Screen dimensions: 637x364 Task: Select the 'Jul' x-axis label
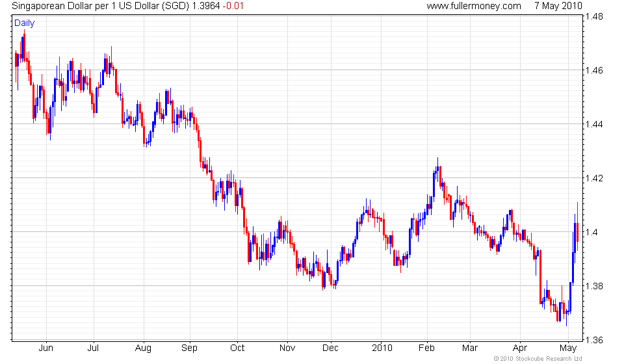(x=94, y=348)
